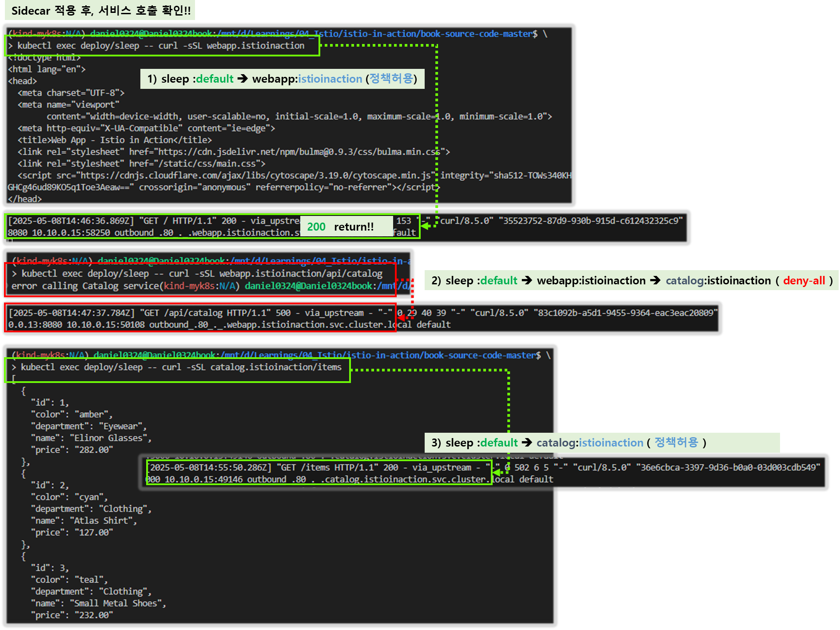Click log entry 'GET /api/catalog HTTP/1.1" 500'
The image size is (840, 630).
216,313
